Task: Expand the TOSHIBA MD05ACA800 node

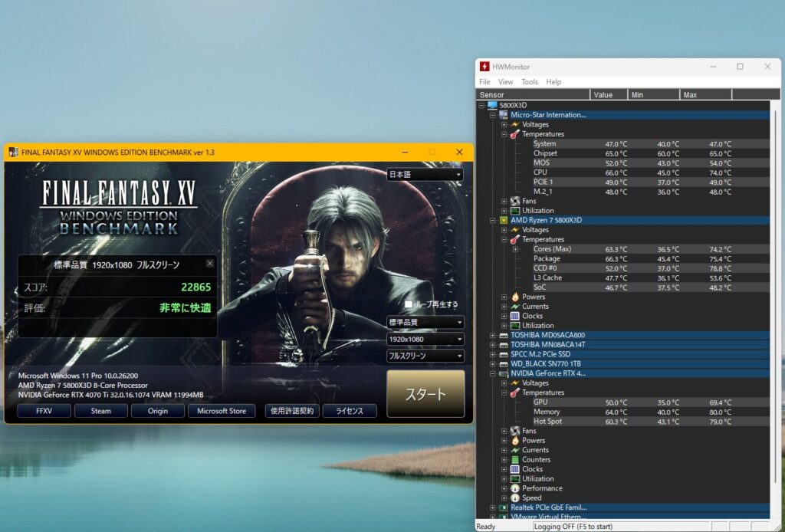Action: click(x=493, y=335)
